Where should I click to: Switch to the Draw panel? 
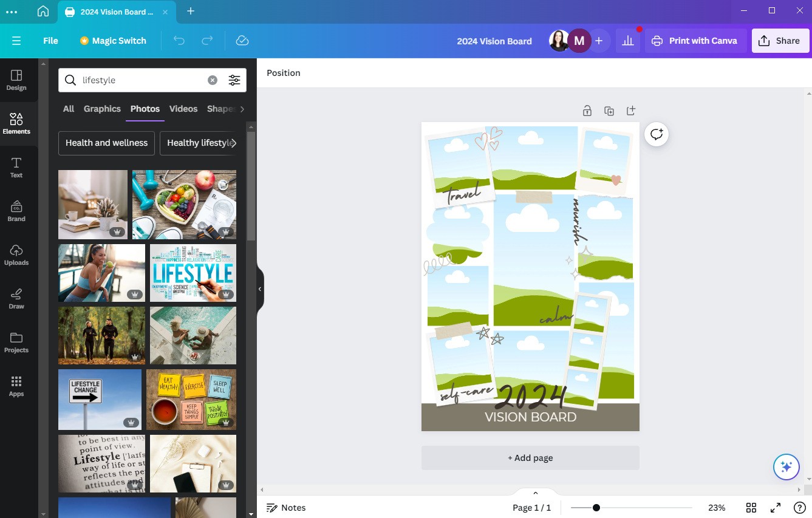[x=16, y=298]
